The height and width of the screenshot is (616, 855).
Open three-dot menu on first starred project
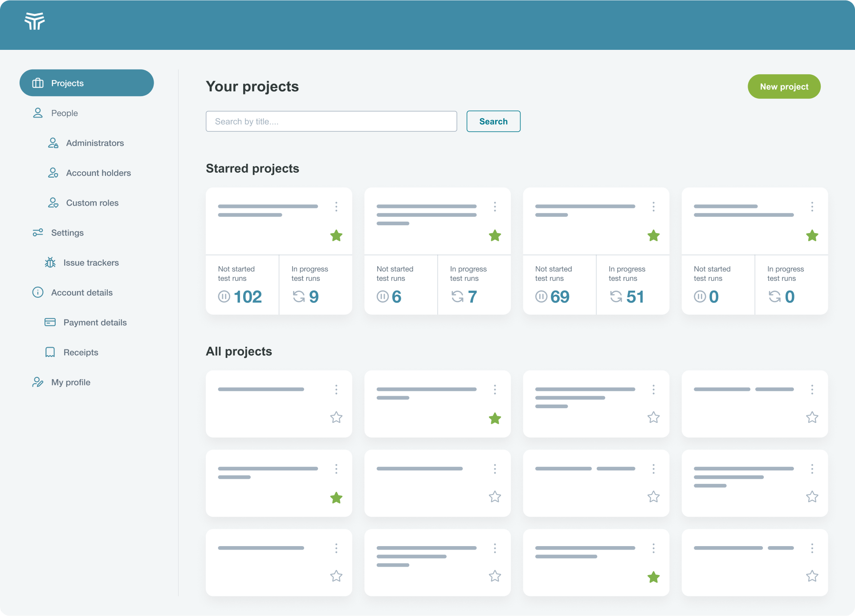pos(336,207)
